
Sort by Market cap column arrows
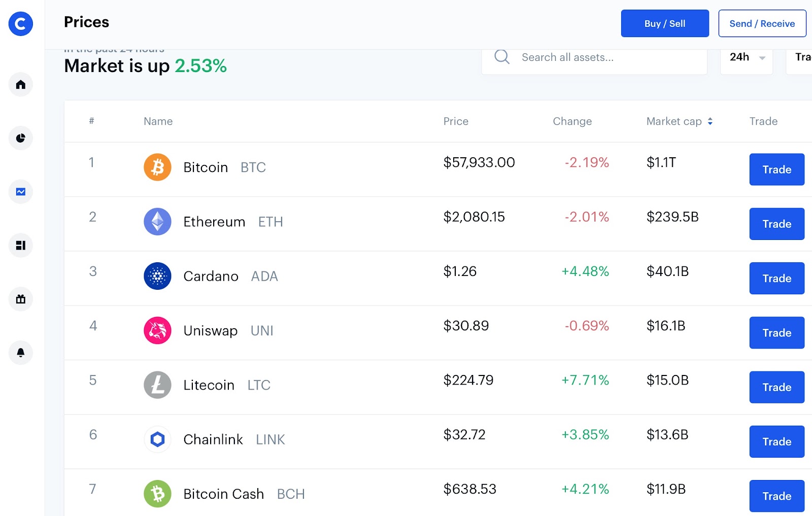point(710,121)
